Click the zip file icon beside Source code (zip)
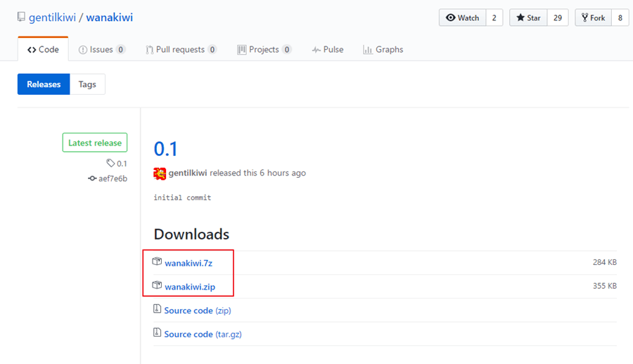 (157, 308)
